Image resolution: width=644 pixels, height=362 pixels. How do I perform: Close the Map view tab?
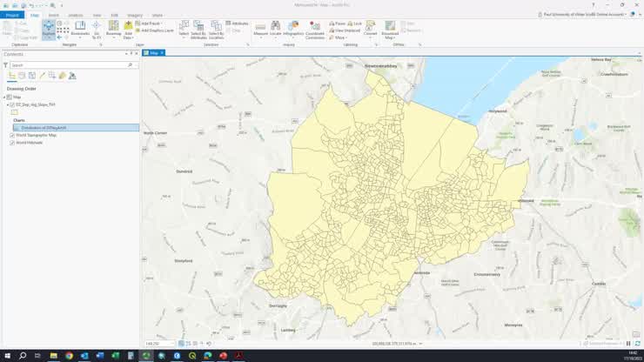pos(162,53)
